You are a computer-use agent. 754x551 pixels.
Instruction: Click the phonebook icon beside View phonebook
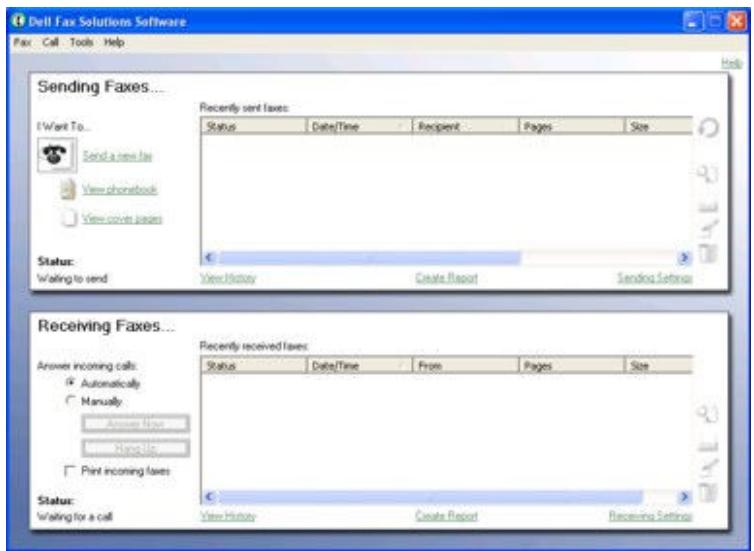68,189
